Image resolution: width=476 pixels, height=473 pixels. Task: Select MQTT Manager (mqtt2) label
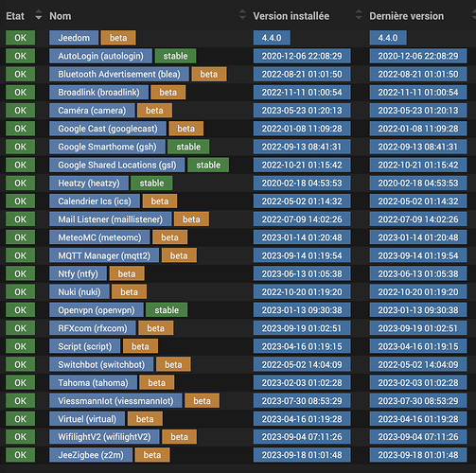104,255
